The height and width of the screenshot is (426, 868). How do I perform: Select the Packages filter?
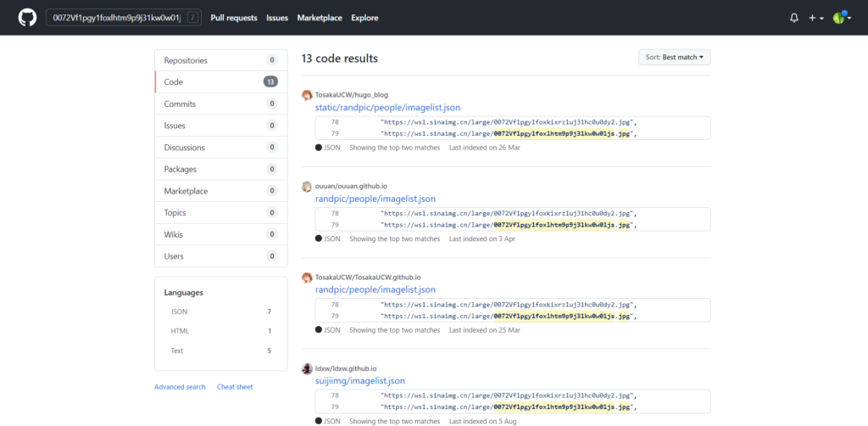pyautogui.click(x=221, y=169)
